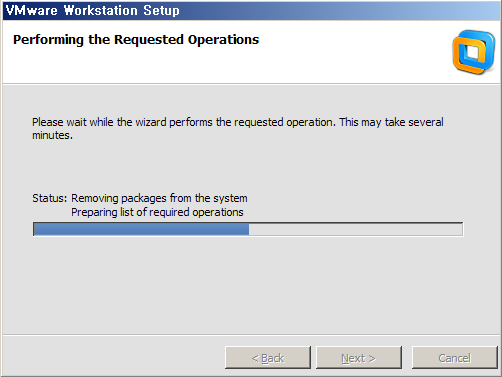Screen dimensions: 502x377
Task: Click the VMware Workstation Setup title bar
Action: [251, 10]
